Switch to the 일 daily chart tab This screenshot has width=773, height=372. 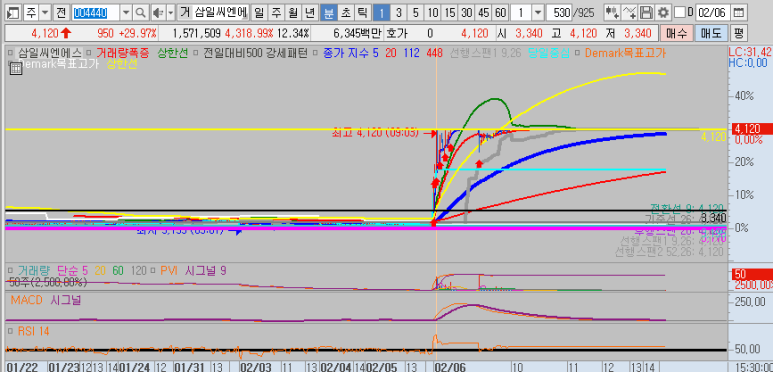point(258,12)
